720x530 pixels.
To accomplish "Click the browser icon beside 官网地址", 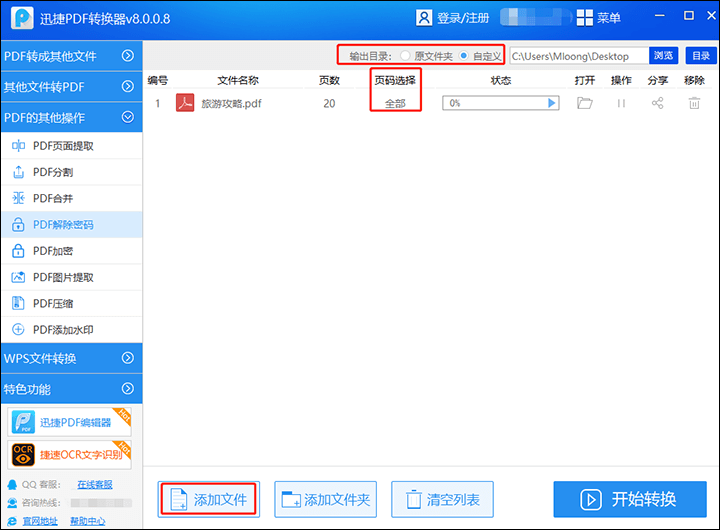I will click(12, 521).
